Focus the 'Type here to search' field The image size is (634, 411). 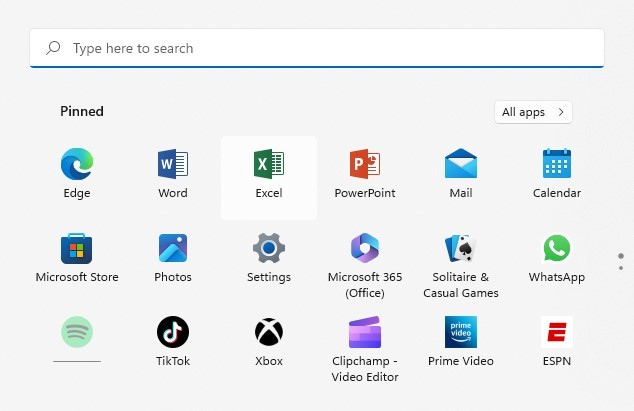click(x=317, y=48)
